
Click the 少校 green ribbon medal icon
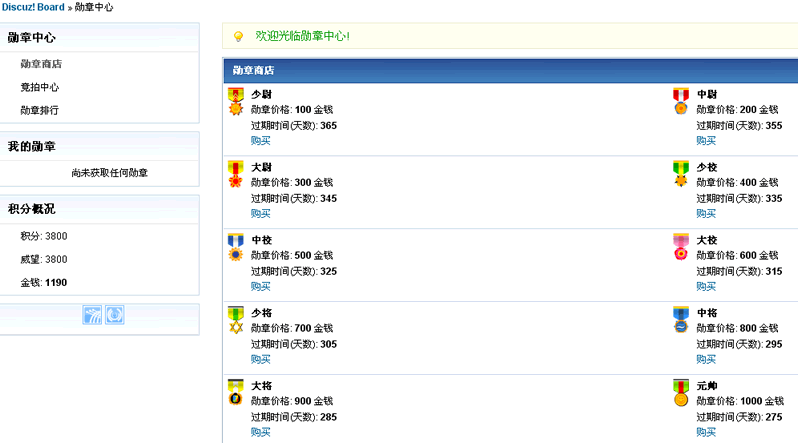tap(681, 174)
